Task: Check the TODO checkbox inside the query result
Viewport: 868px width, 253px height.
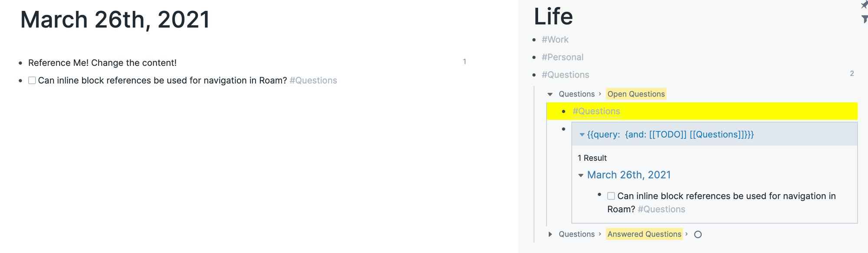Action: tap(611, 196)
